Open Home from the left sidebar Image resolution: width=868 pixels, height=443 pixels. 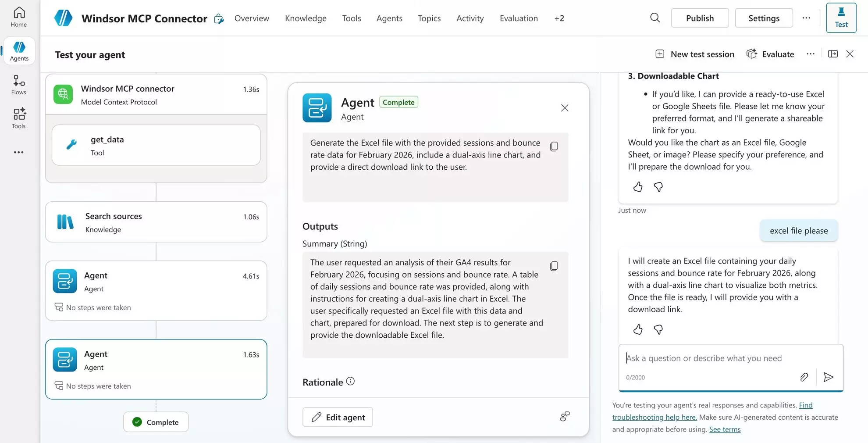(x=18, y=17)
